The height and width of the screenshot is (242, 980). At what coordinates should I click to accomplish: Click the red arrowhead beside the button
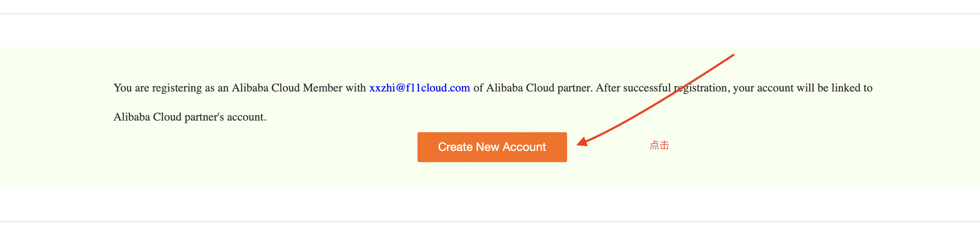click(x=582, y=142)
